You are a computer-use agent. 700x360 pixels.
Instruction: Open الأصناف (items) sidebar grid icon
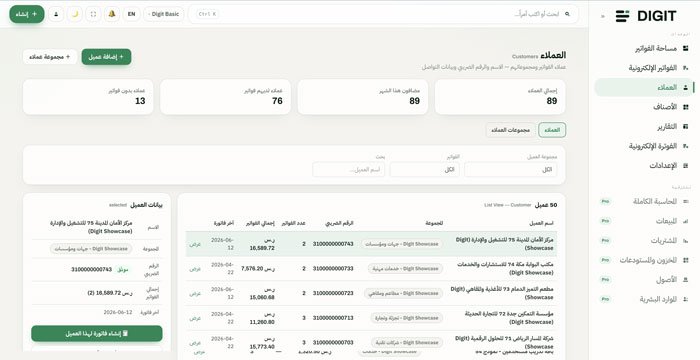click(686, 107)
